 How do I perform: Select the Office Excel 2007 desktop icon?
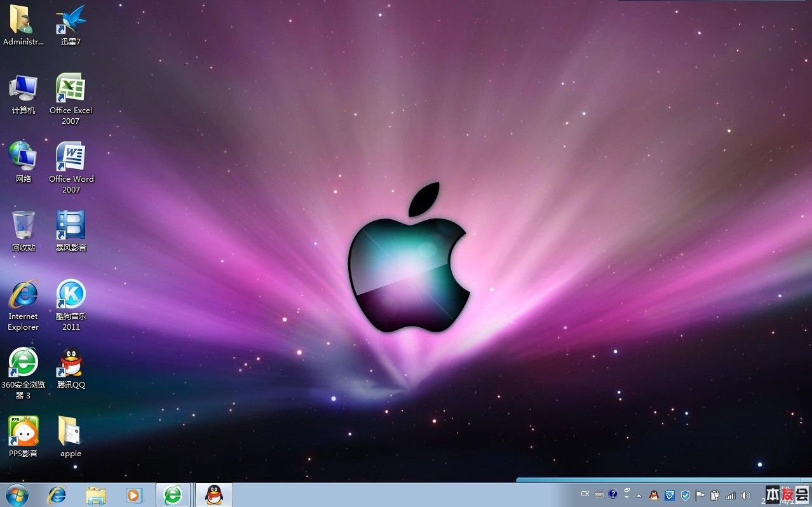pyautogui.click(x=71, y=88)
